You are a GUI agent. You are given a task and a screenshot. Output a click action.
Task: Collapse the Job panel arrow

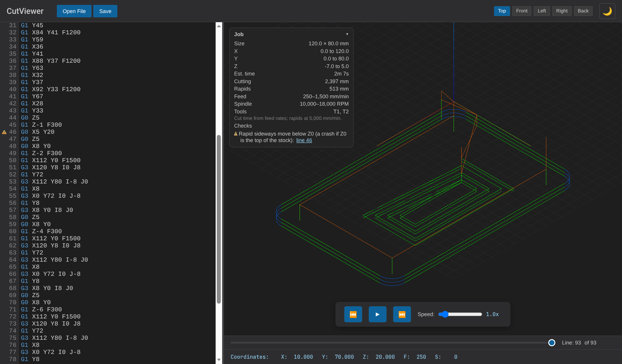347,34
